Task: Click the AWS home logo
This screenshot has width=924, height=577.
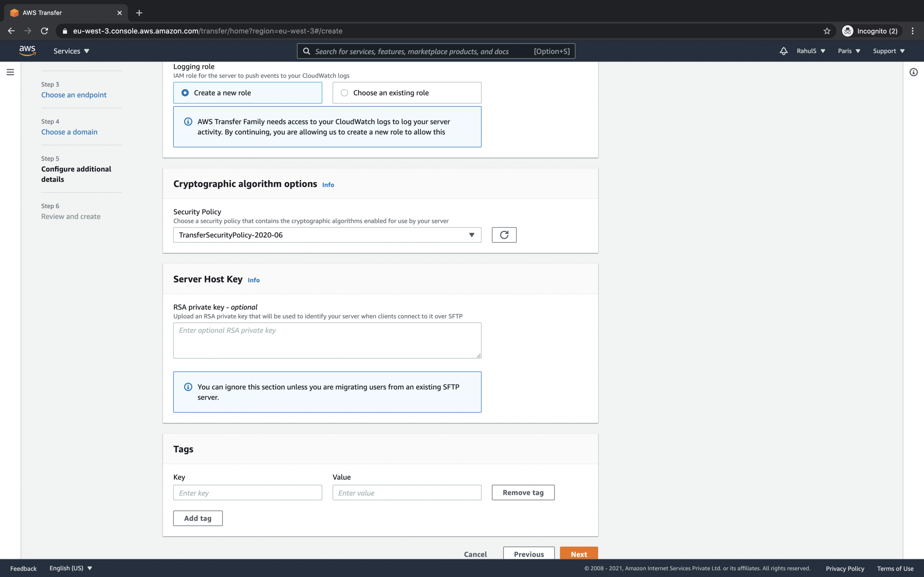Action: click(27, 51)
